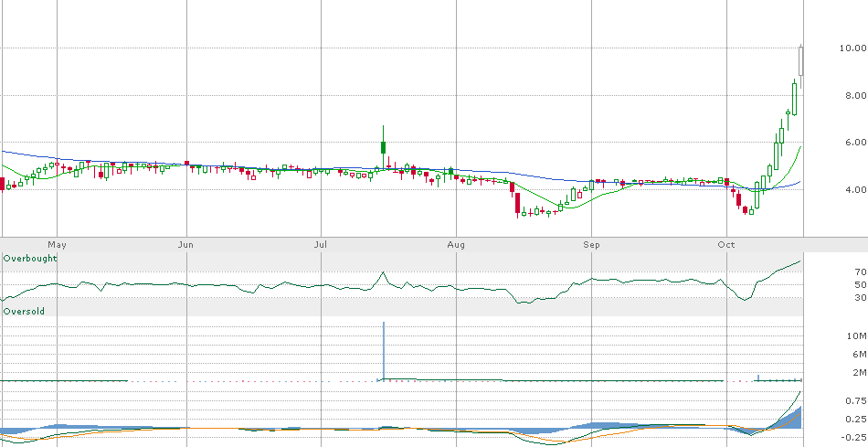Click the Oversold label in the RSI panel
This screenshot has height=447, width=868.
pyautogui.click(x=24, y=312)
